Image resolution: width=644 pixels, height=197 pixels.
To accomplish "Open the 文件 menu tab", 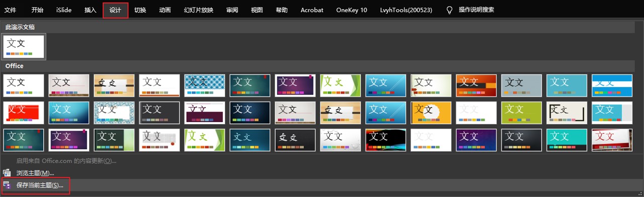I will pyautogui.click(x=10, y=10).
